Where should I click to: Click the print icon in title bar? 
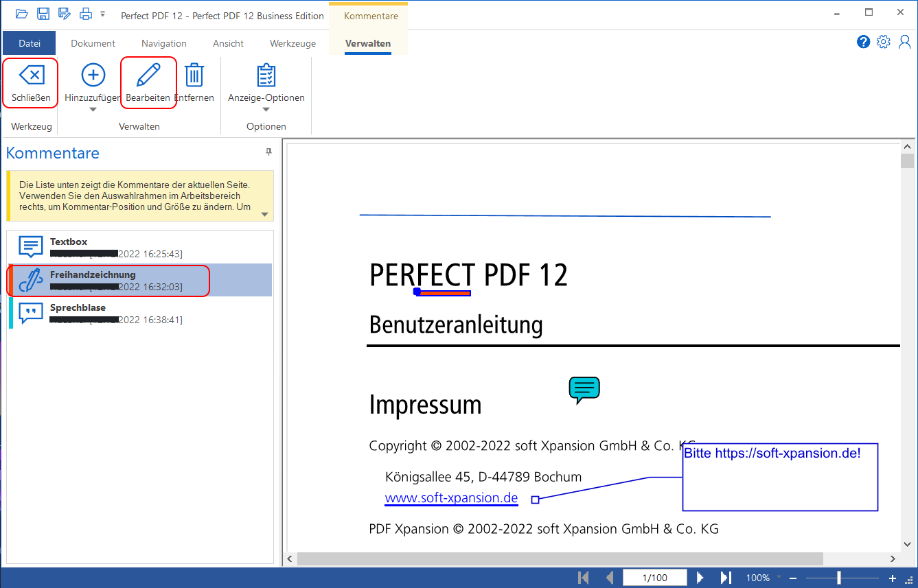pos(85,14)
